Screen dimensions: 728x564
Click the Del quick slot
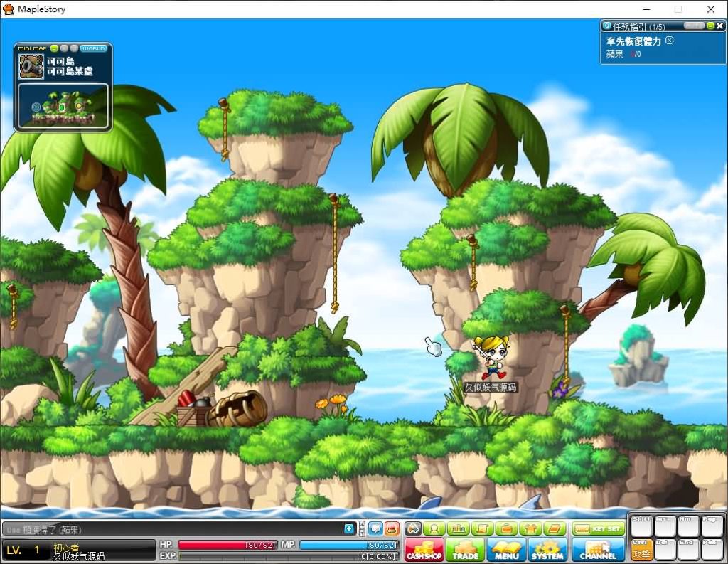665,550
